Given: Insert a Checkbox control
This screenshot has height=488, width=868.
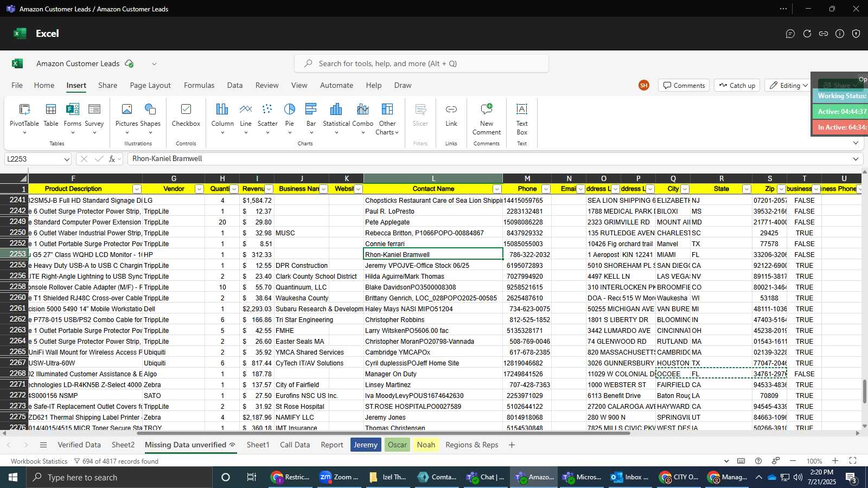Looking at the screenshot, I should [186, 115].
